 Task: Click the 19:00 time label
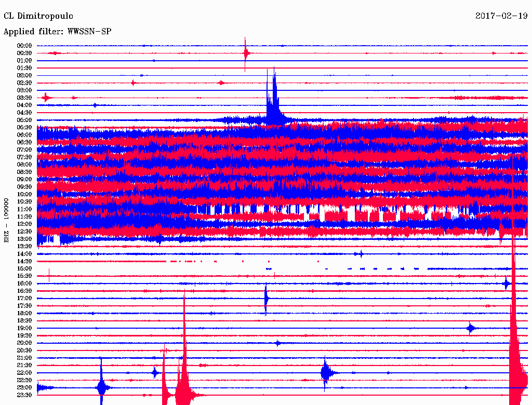pos(24,328)
